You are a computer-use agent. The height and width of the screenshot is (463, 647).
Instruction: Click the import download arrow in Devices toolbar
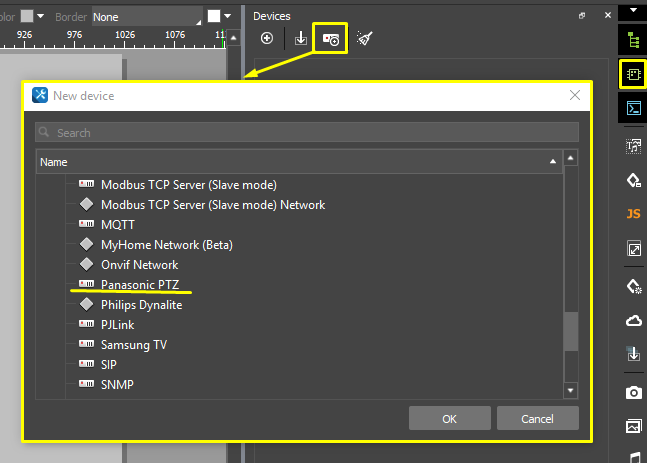click(x=300, y=38)
